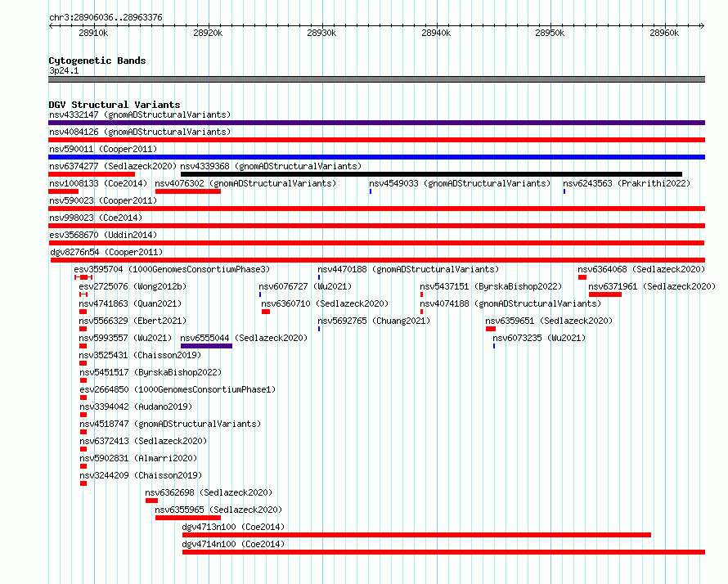Select esv2664850 (1000GenomesConsortiumPhase1) label

tap(178, 389)
